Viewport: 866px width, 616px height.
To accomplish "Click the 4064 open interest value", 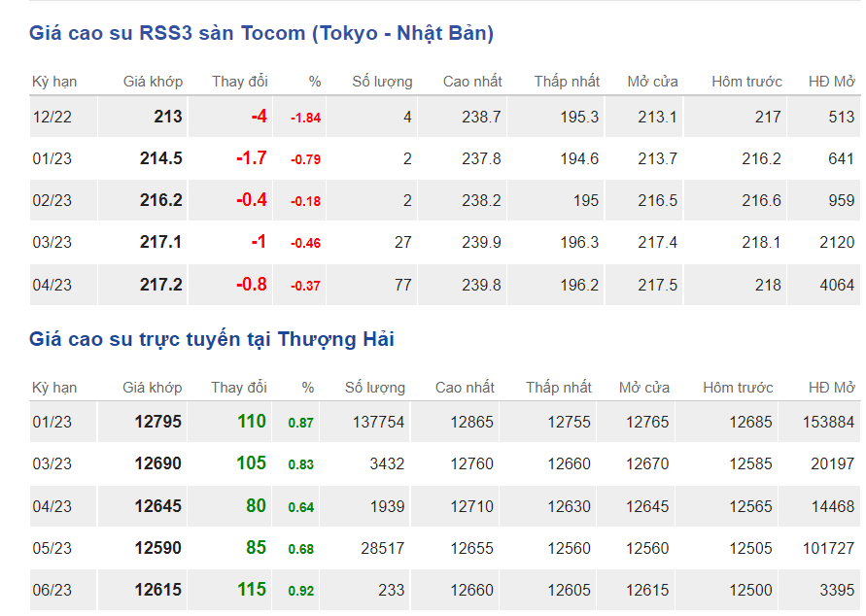I will tap(836, 285).
